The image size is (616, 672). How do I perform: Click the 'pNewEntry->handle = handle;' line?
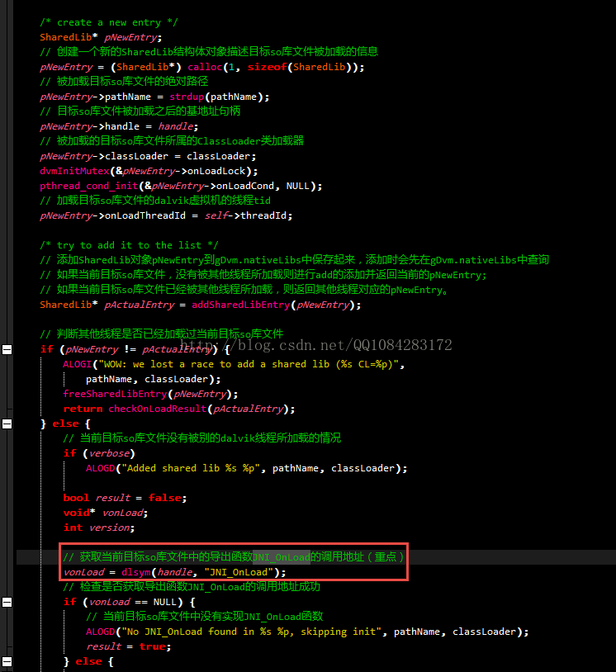coord(119,126)
